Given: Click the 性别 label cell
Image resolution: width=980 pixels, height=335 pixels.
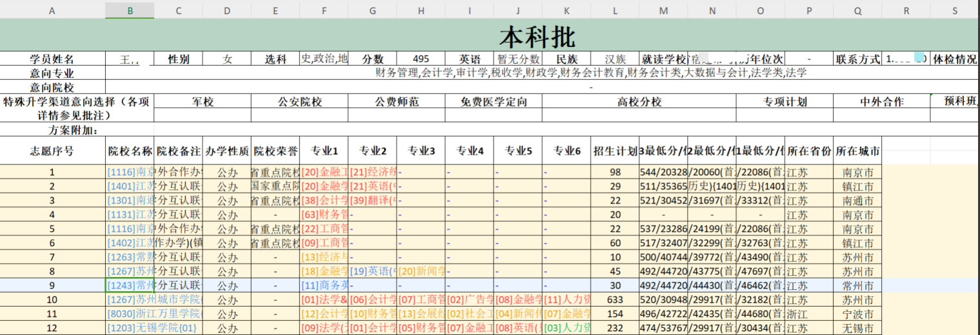Looking at the screenshot, I should (x=179, y=59).
